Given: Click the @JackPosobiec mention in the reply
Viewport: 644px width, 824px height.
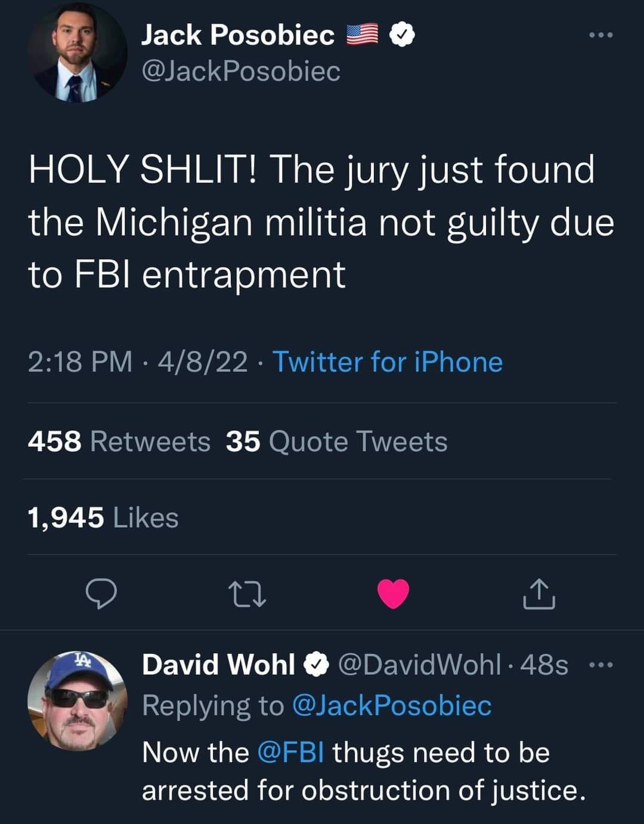Looking at the screenshot, I should (x=392, y=705).
